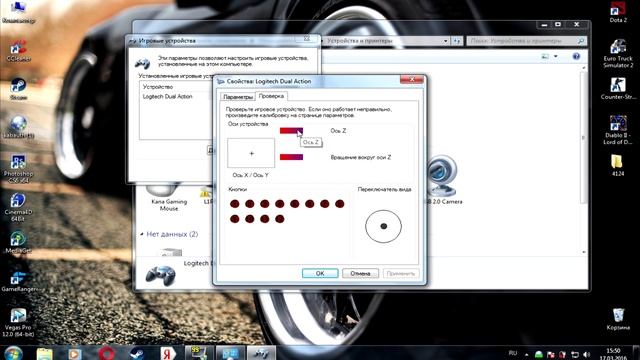Confirm the Logitech dialog with OK

pyautogui.click(x=320, y=273)
